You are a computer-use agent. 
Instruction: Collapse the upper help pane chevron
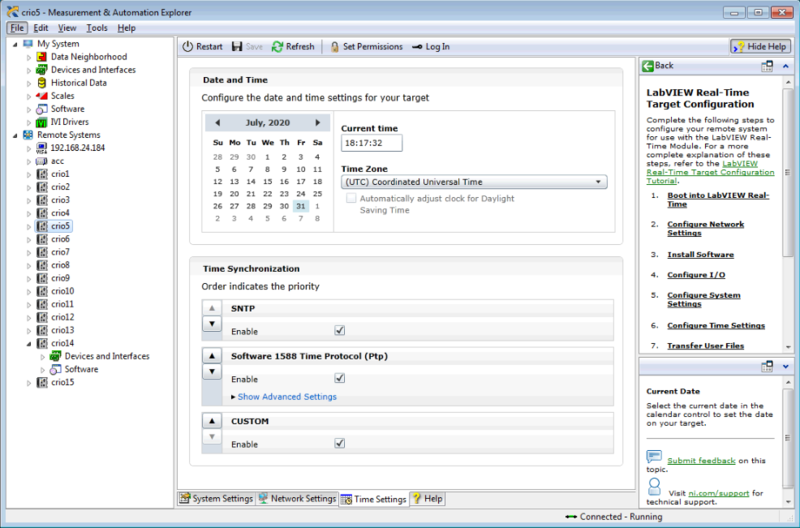pyautogui.click(x=786, y=66)
